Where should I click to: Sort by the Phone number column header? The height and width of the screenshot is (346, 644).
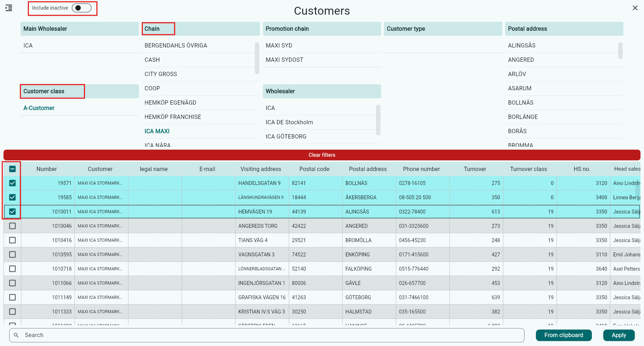click(422, 169)
